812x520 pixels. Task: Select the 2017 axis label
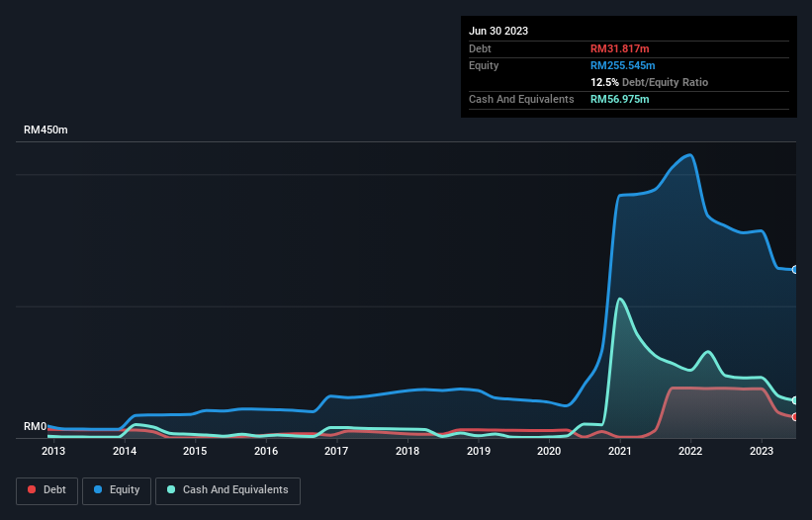coord(336,451)
